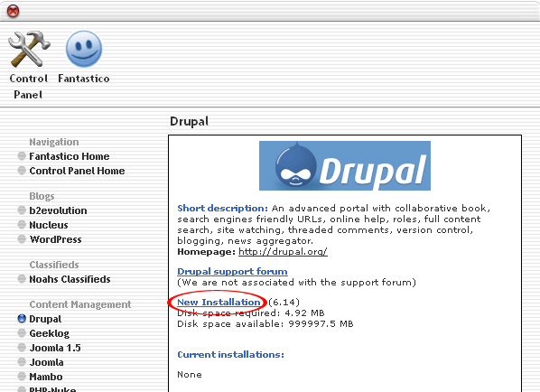
Task: Click 'Disk space available: 999997.5 MB'
Action: click(x=265, y=323)
